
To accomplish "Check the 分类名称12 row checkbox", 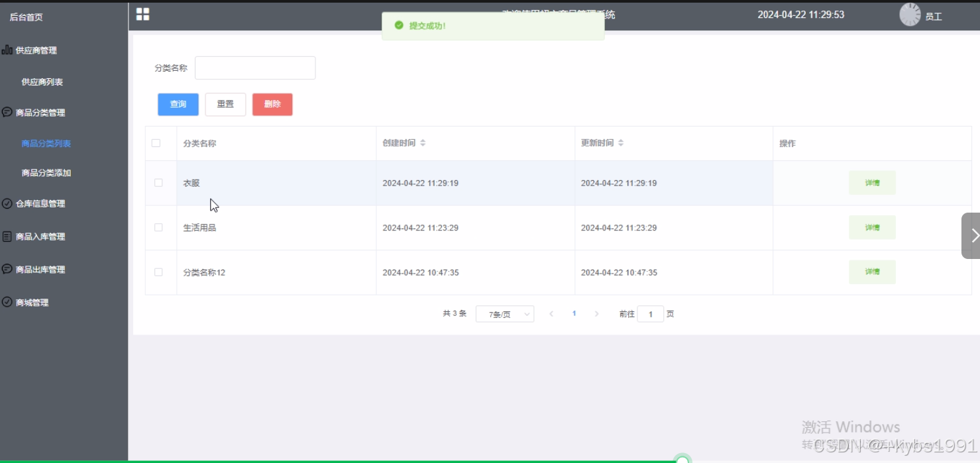I will coord(158,272).
